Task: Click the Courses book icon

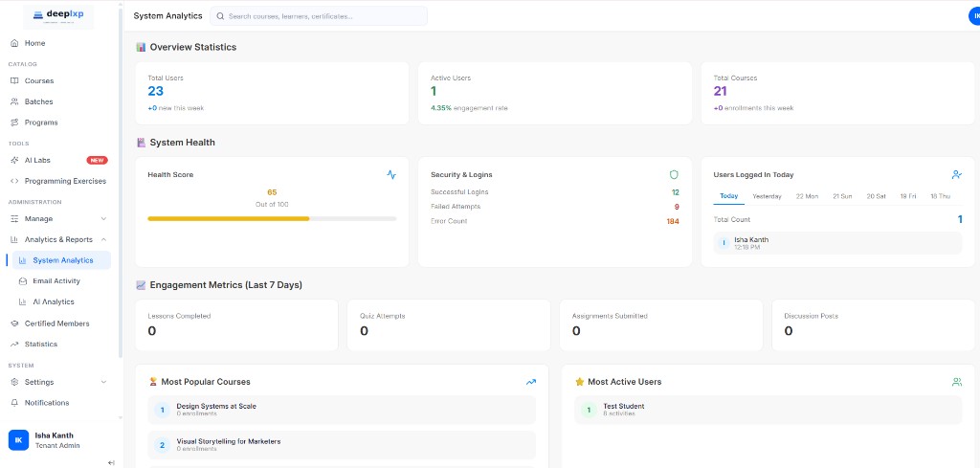Action: pos(14,80)
